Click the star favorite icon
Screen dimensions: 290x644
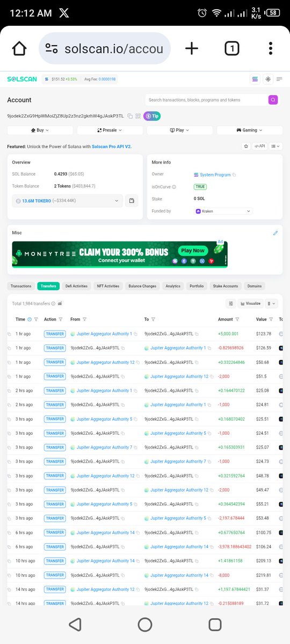(x=246, y=146)
